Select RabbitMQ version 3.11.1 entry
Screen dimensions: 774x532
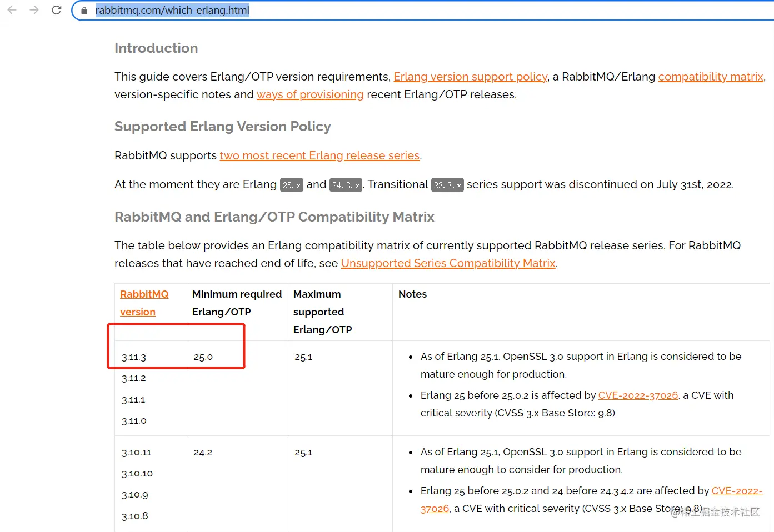(133, 400)
